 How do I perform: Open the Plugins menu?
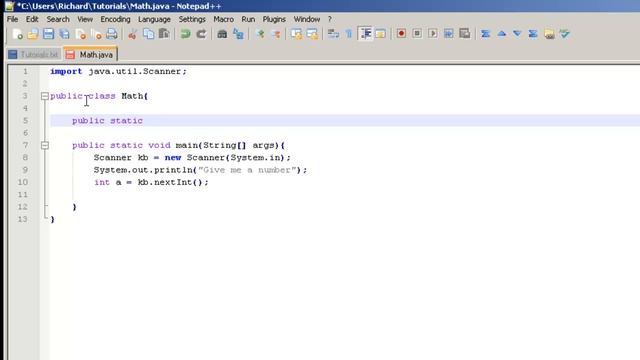tap(274, 19)
